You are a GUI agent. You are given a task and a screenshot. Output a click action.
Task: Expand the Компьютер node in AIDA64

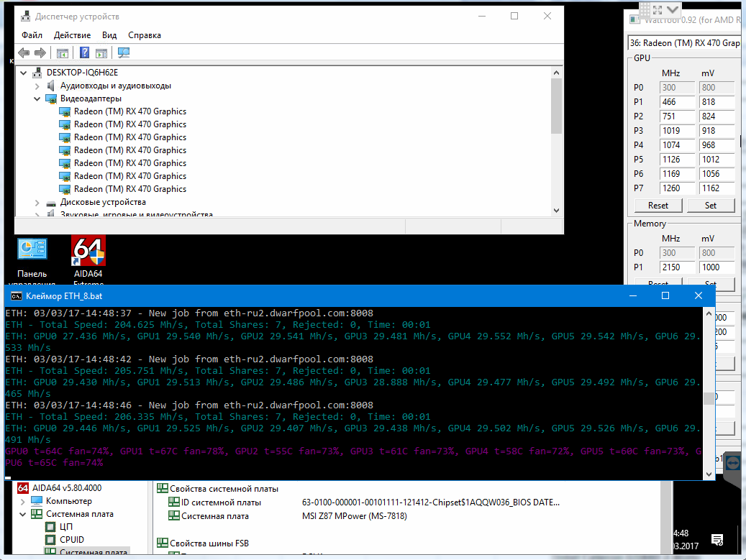point(22,501)
